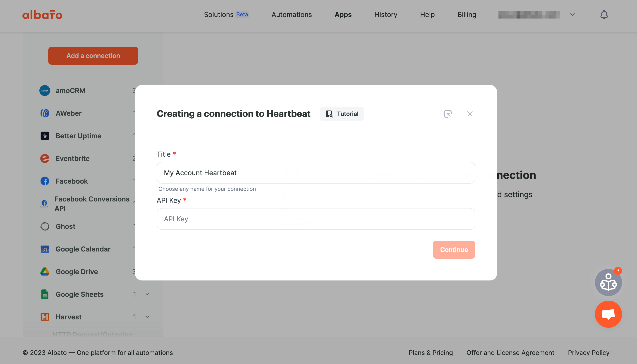The width and height of the screenshot is (637, 364).
Task: Click the Albato logo
Action: point(42,14)
